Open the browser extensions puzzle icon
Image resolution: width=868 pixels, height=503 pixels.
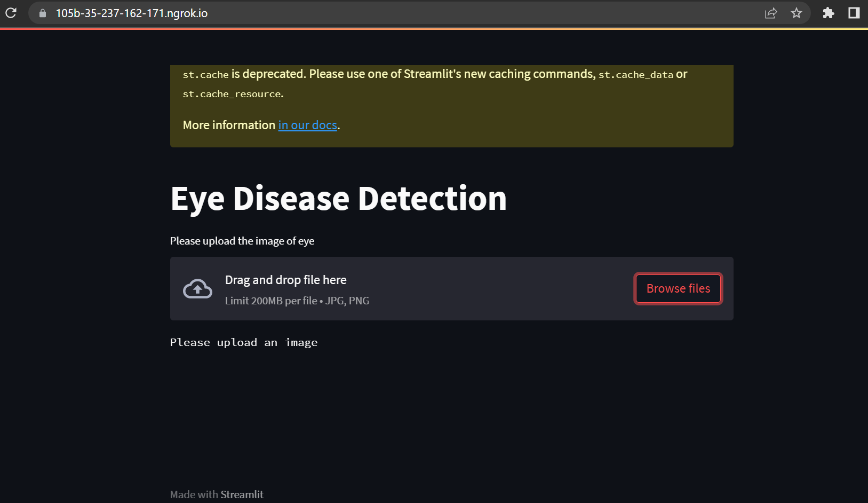(829, 13)
